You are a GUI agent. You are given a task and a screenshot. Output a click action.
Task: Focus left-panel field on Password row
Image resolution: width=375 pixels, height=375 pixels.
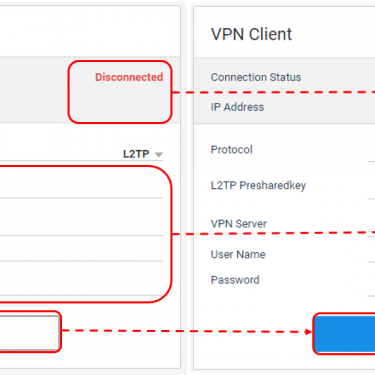[x=81, y=283]
